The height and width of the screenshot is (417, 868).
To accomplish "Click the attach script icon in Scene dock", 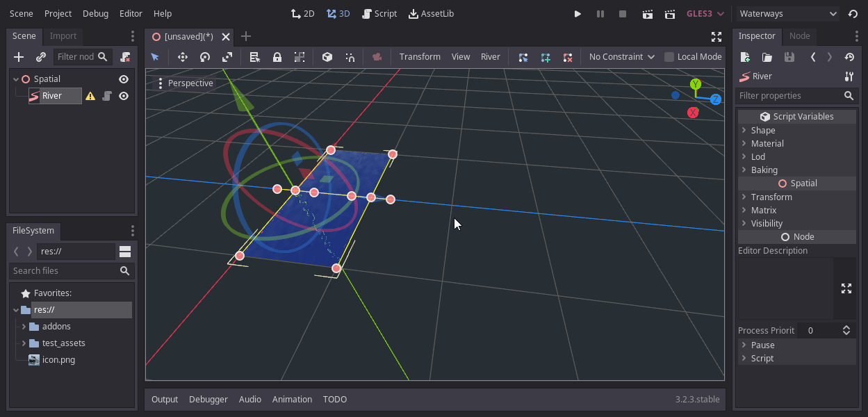I will click(x=125, y=57).
